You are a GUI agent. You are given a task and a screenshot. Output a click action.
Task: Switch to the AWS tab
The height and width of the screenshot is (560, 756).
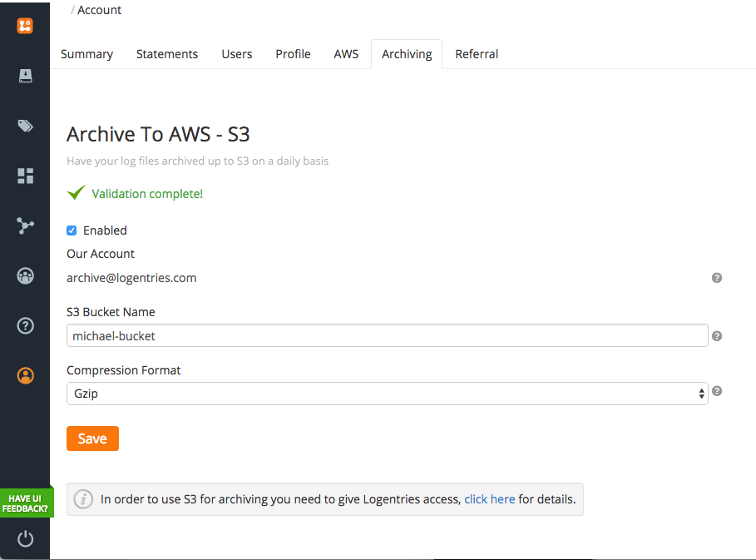[346, 54]
